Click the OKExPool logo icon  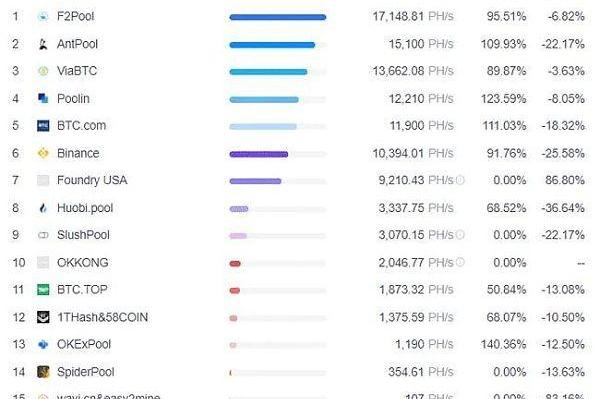[x=43, y=345]
